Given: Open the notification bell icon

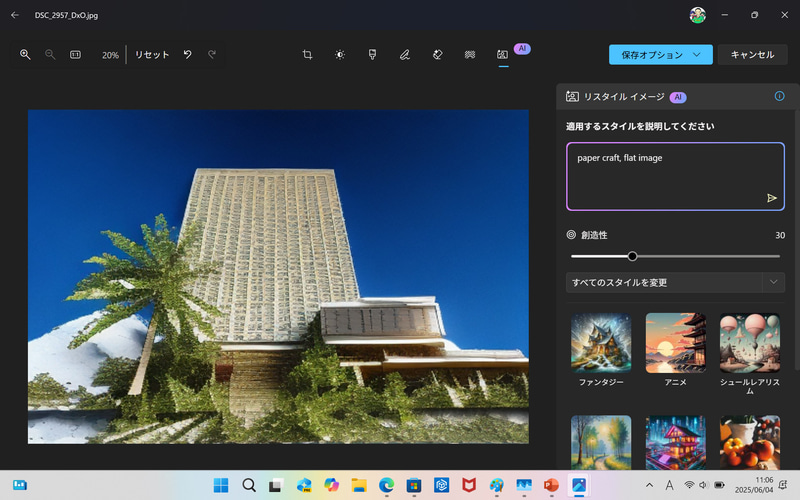Looking at the screenshot, I should tap(783, 485).
